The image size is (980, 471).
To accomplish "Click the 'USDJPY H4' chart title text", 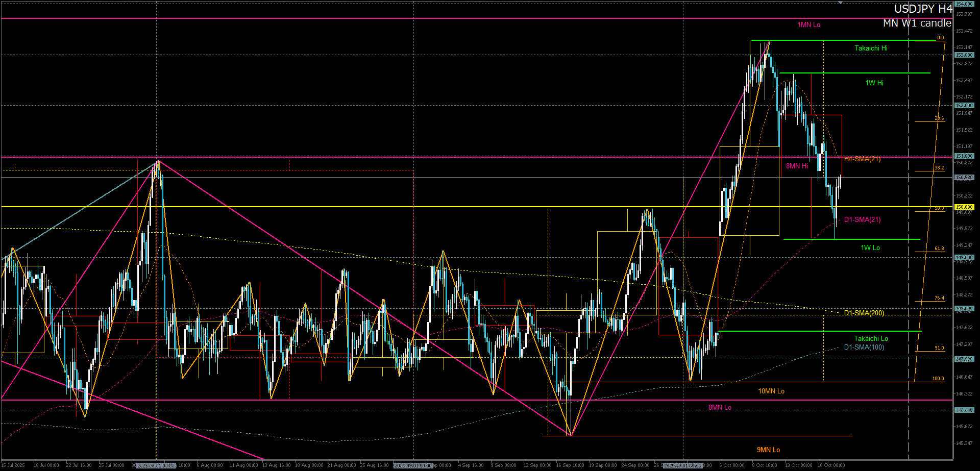I will tap(923, 9).
